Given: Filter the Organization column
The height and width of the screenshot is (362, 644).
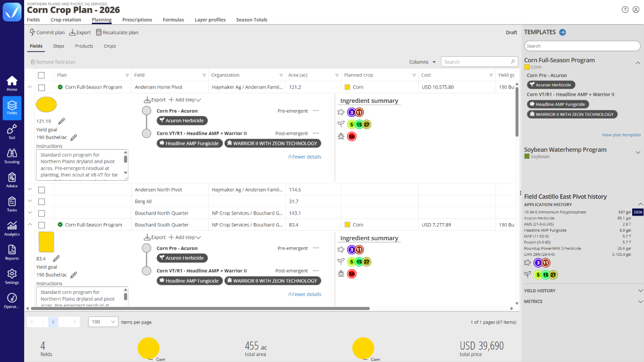Looking at the screenshot, I should [281, 75].
